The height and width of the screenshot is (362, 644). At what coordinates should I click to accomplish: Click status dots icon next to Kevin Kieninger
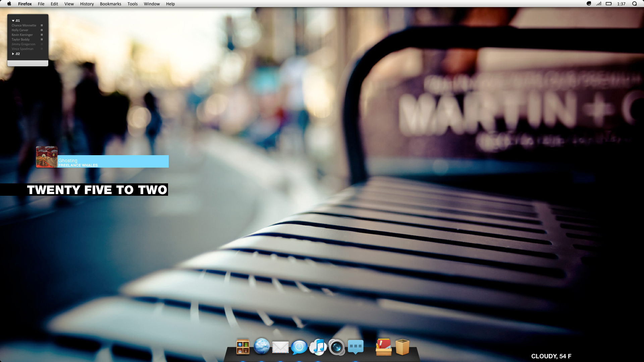(x=42, y=35)
